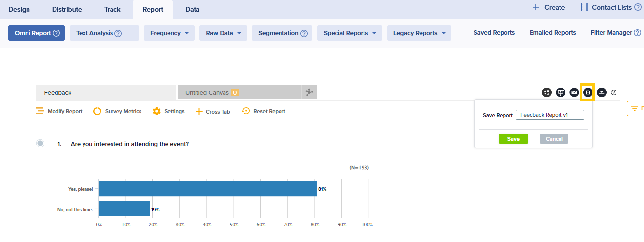Click the Save Report name input field
Image resolution: width=644 pixels, height=242 pixels.
(549, 115)
